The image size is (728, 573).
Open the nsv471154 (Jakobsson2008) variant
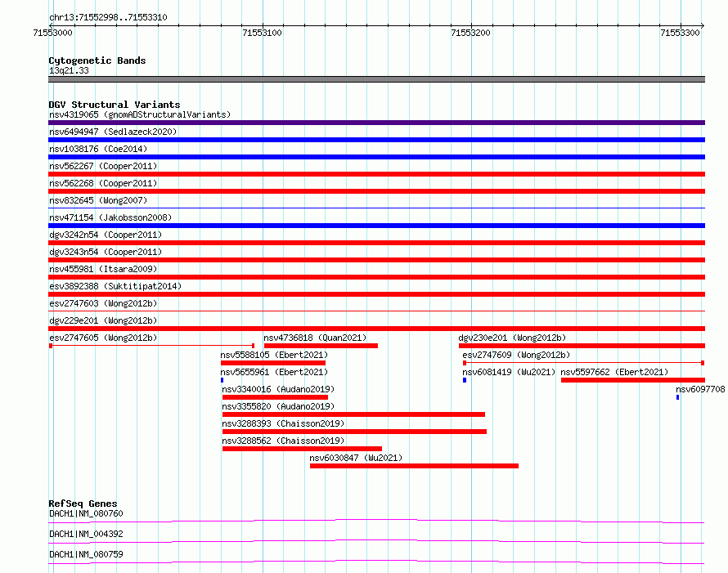click(x=110, y=217)
